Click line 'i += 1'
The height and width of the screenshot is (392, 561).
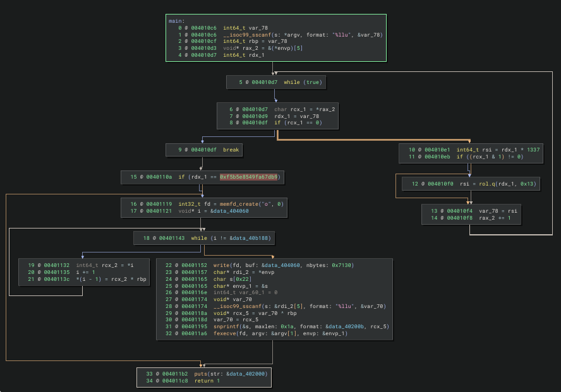coord(85,272)
